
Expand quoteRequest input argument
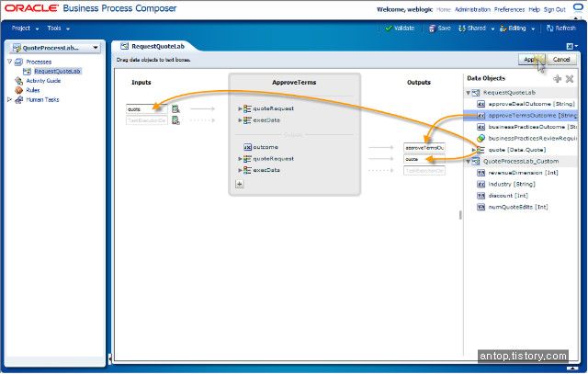coord(240,108)
